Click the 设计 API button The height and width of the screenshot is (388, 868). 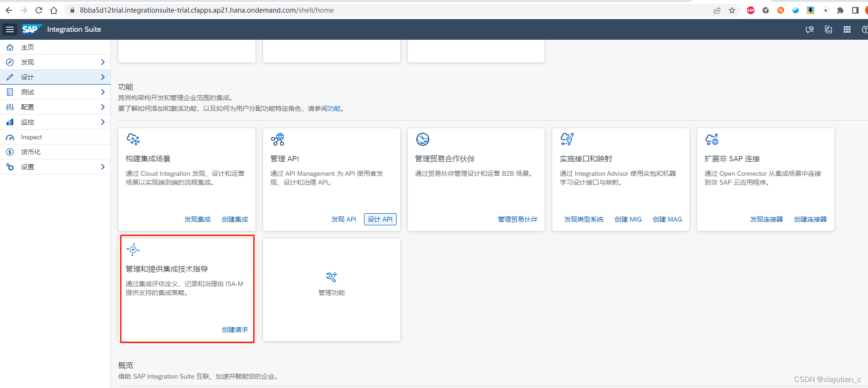pos(380,219)
